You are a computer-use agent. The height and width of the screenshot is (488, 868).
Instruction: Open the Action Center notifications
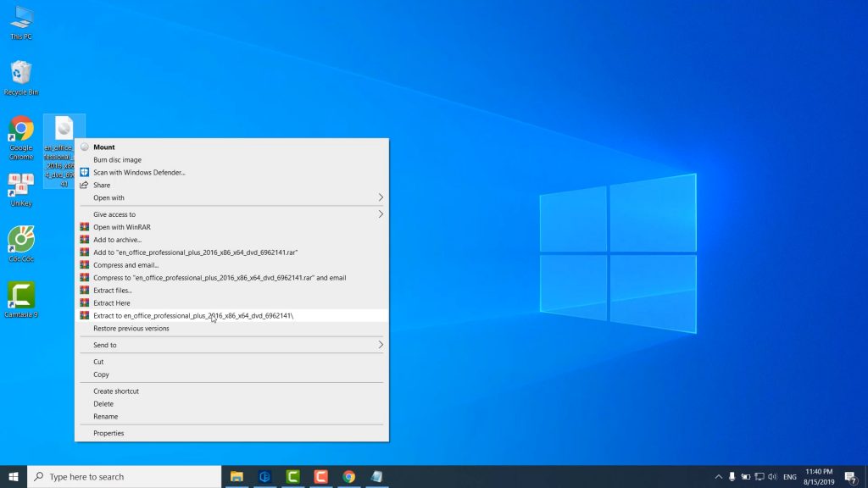tap(851, 476)
